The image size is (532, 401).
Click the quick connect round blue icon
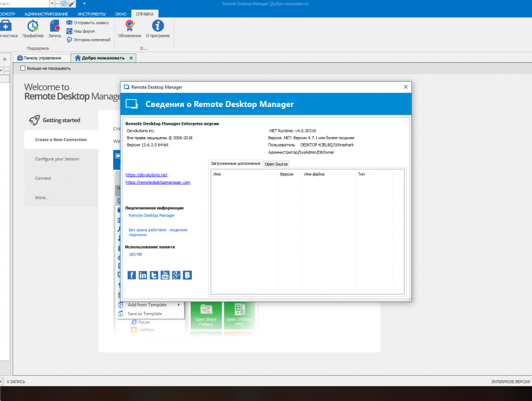coord(64,4)
